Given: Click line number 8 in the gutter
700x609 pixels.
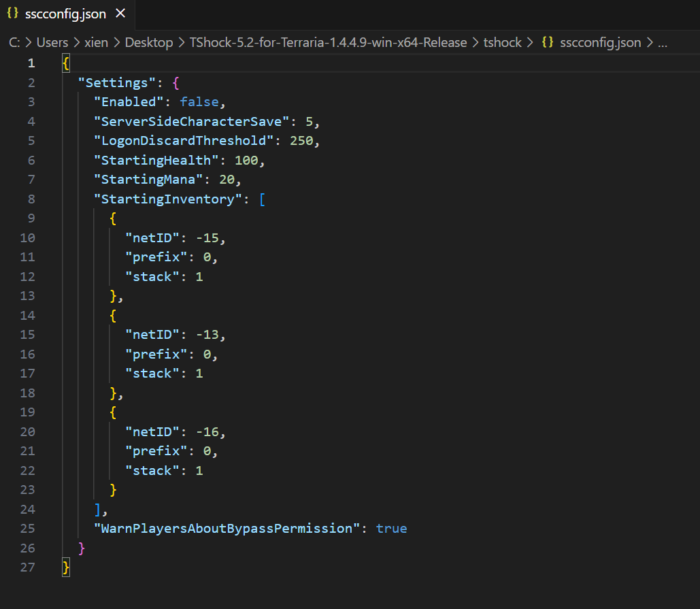Looking at the screenshot, I should click(31, 199).
